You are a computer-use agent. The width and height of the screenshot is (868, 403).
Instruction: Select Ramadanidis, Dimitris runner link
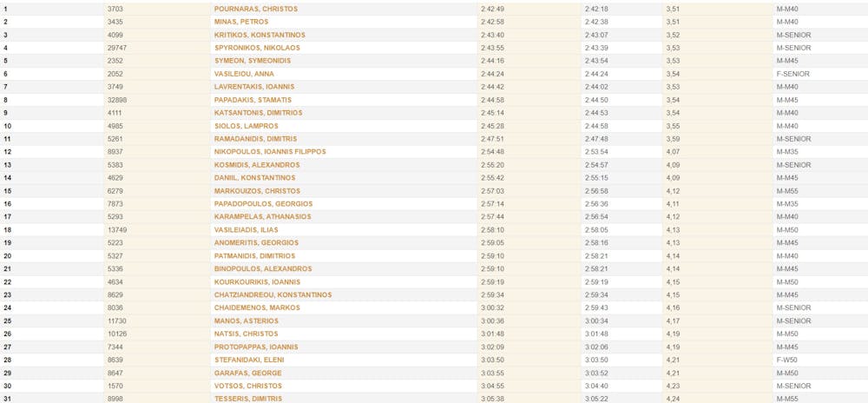(255, 139)
